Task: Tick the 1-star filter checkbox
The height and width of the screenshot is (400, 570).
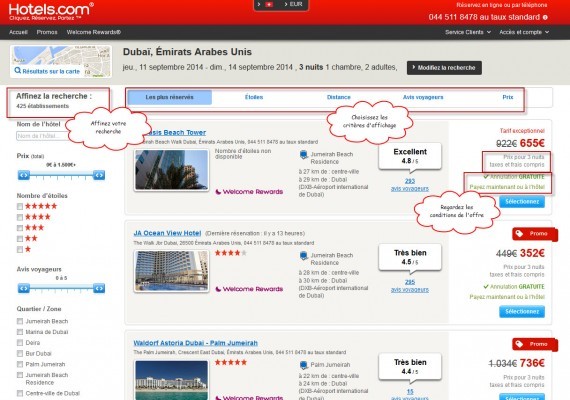Action: 20,249
